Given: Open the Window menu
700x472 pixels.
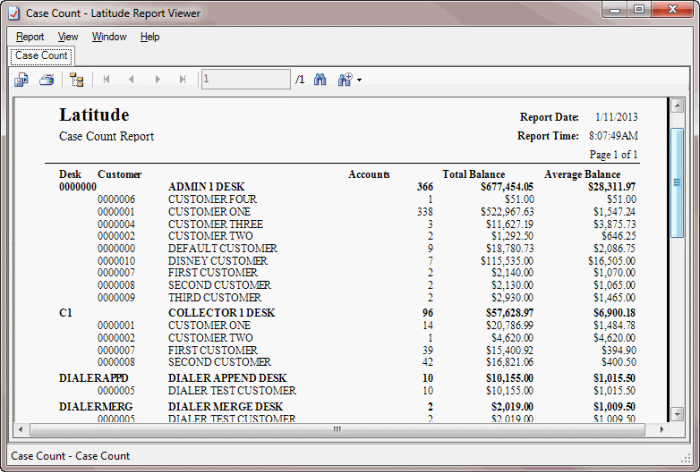Looking at the screenshot, I should coord(109,37).
